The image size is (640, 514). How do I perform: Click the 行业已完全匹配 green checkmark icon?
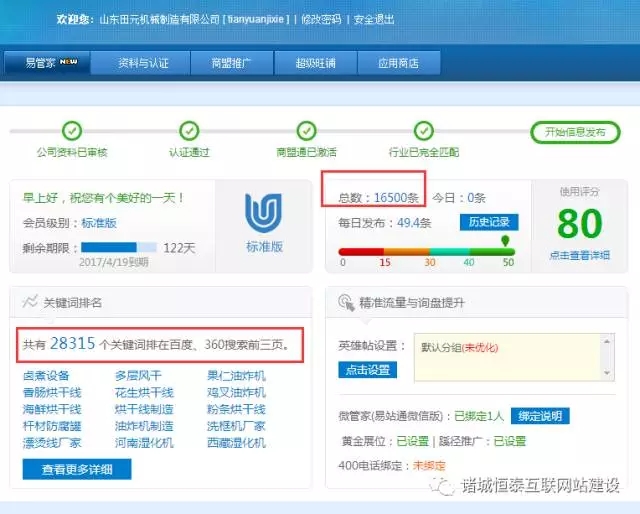point(424,131)
